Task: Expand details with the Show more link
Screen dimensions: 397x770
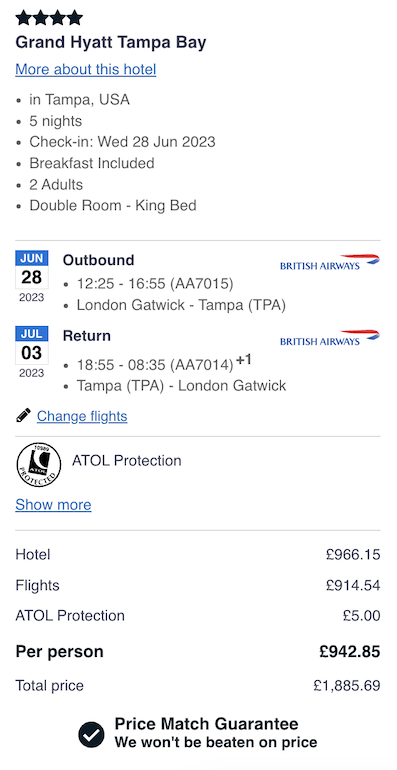Action: [53, 504]
